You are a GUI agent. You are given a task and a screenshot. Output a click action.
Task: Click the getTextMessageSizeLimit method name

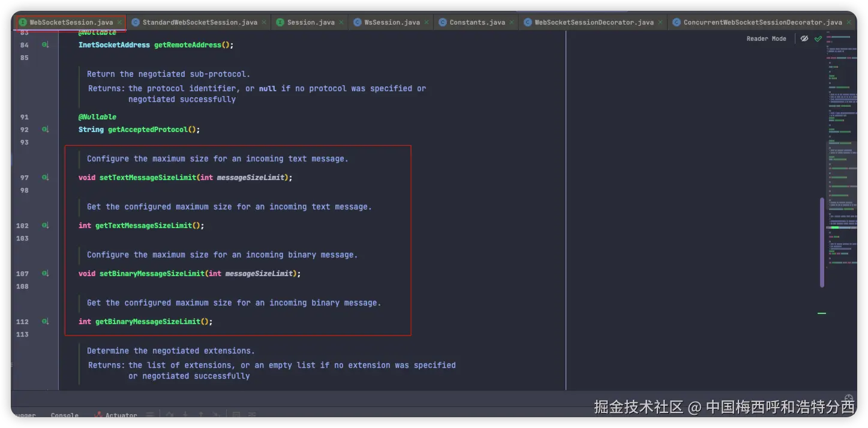(143, 226)
